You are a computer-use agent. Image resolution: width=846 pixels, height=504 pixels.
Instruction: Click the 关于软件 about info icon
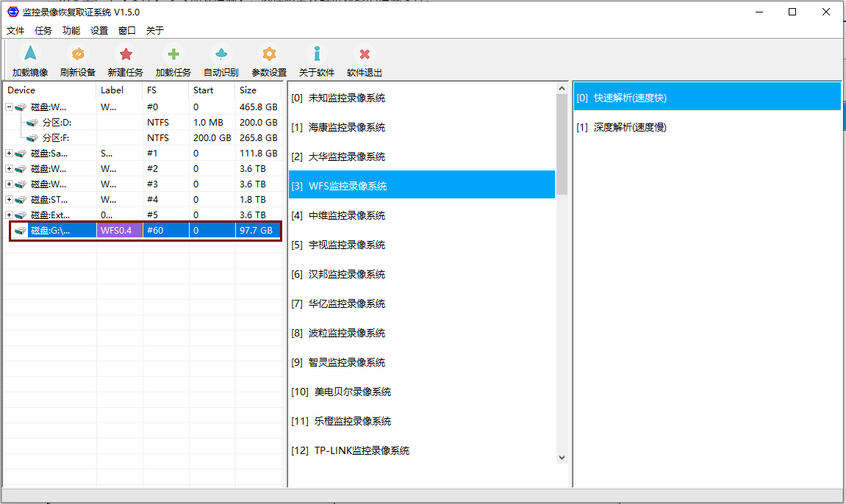[x=317, y=54]
